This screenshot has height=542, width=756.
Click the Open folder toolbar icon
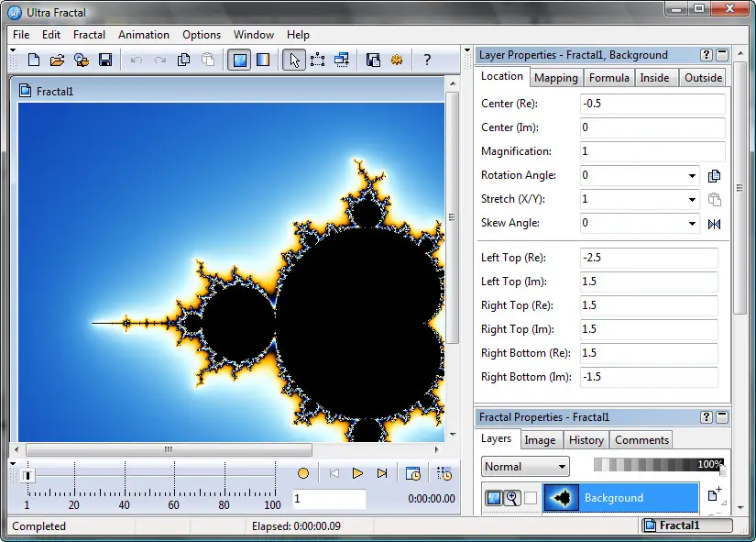(57, 60)
